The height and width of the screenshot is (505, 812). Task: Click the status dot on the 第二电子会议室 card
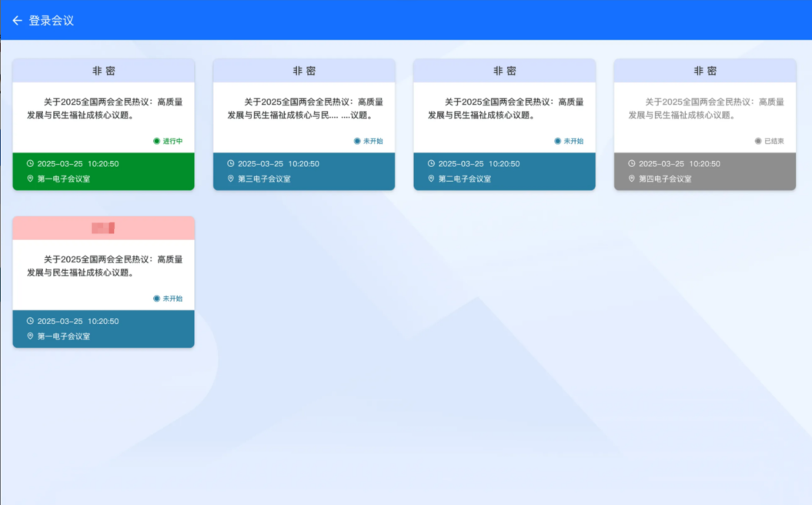tap(557, 141)
